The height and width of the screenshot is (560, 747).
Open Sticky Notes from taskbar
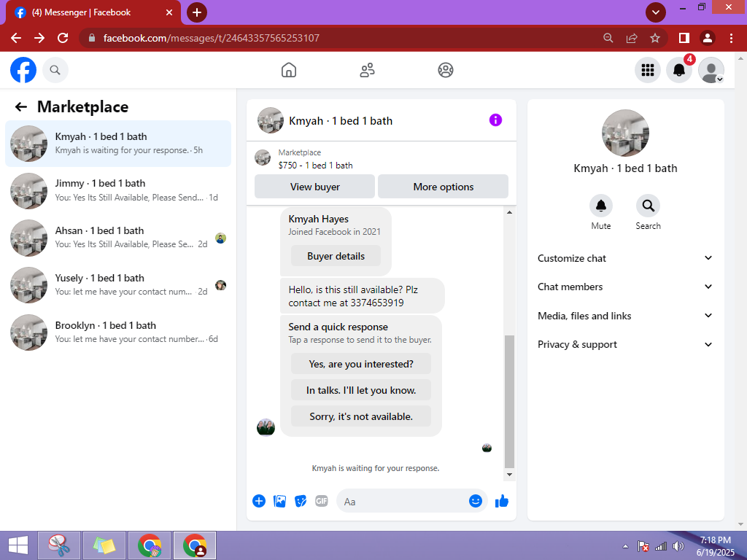104,545
